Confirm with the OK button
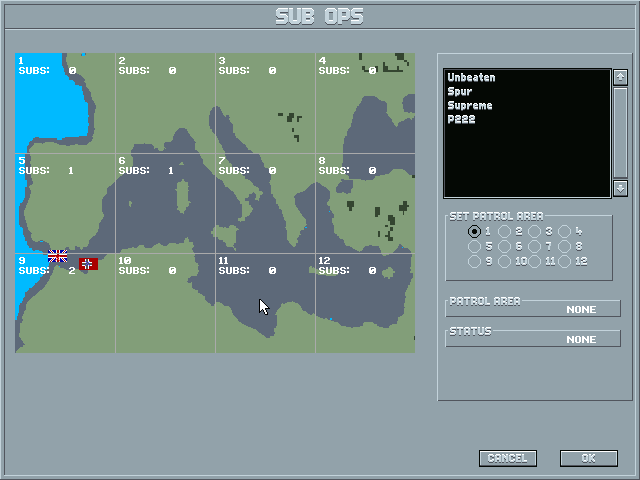 tap(589, 458)
